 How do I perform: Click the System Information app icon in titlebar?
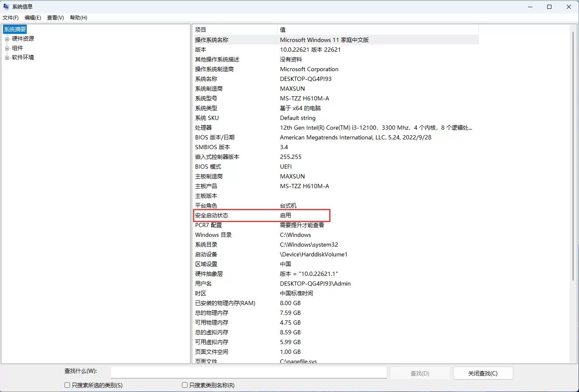click(x=6, y=6)
